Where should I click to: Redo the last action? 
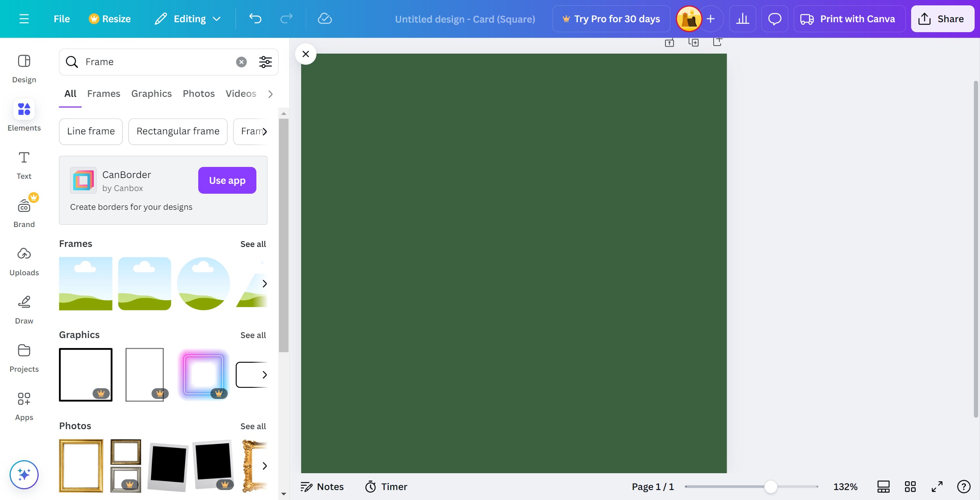pyautogui.click(x=286, y=19)
